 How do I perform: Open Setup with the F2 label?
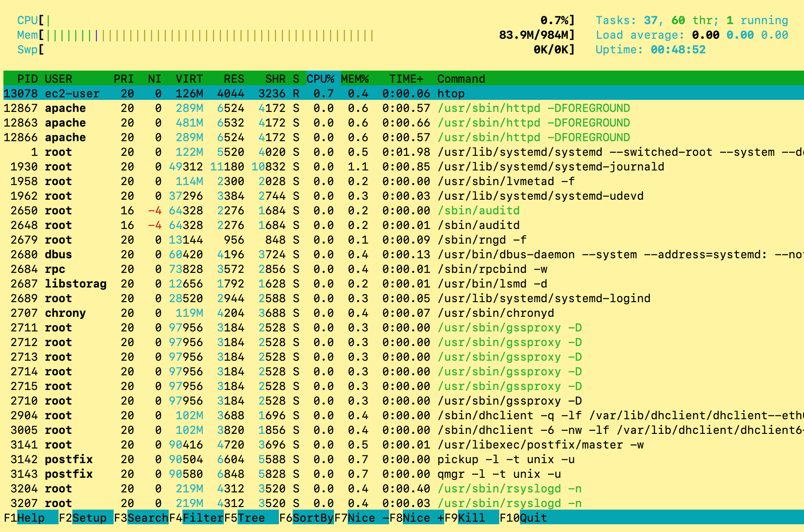(86, 517)
